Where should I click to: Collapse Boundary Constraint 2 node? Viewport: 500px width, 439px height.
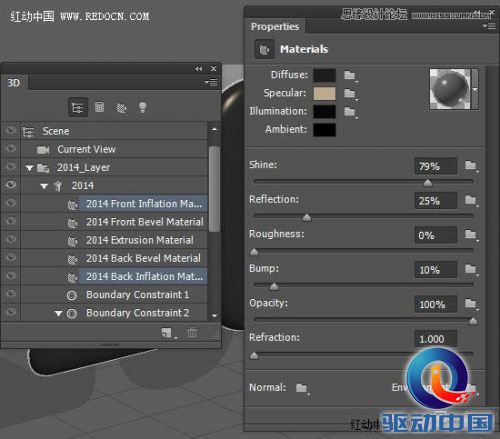click(59, 313)
